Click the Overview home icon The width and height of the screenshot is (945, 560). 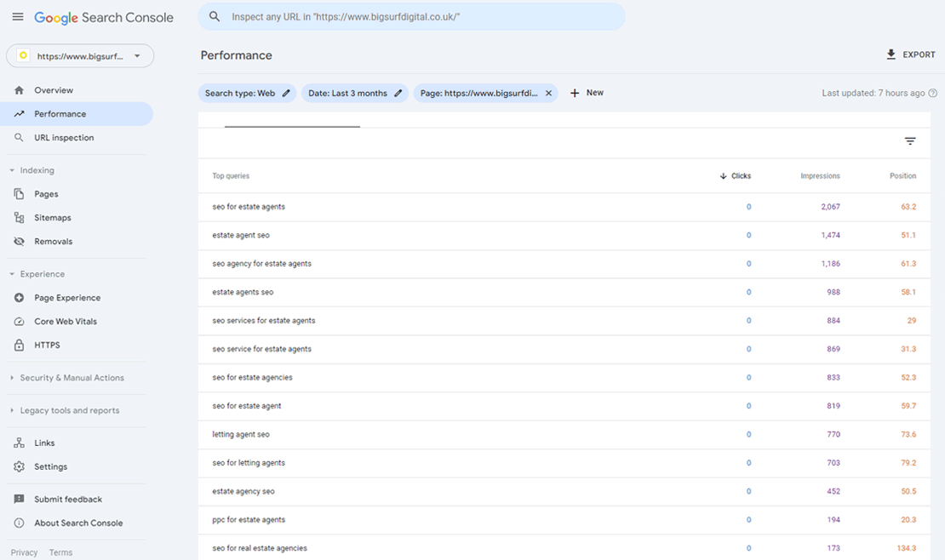point(20,90)
